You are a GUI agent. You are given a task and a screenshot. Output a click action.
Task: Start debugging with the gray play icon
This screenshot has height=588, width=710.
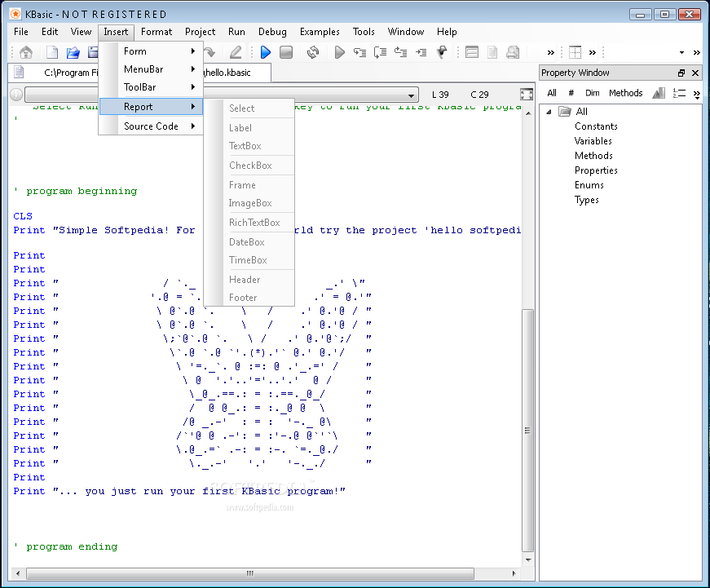(339, 52)
